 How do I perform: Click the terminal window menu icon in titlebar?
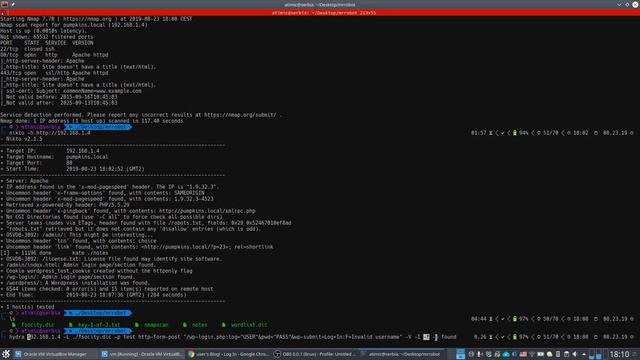point(4,4)
